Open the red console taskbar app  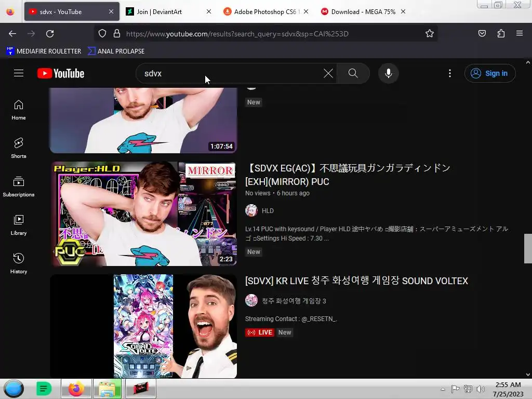140,389
